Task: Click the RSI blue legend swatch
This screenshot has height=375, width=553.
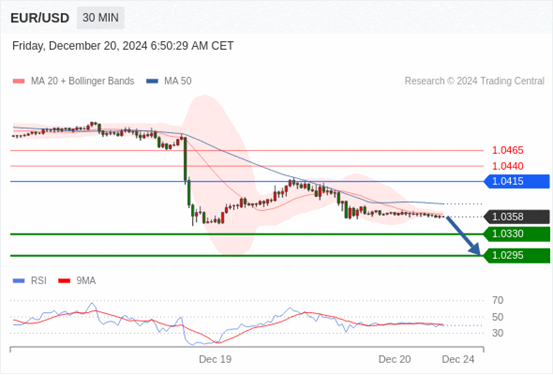Action: [x=19, y=281]
